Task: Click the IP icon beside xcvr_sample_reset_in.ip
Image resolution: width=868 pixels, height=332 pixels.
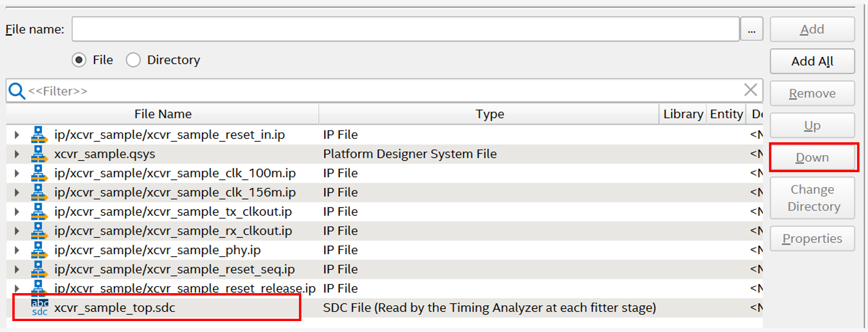Action: (x=39, y=135)
